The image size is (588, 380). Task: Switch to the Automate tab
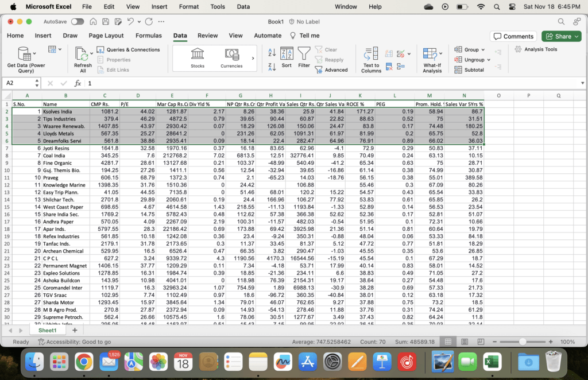[268, 36]
